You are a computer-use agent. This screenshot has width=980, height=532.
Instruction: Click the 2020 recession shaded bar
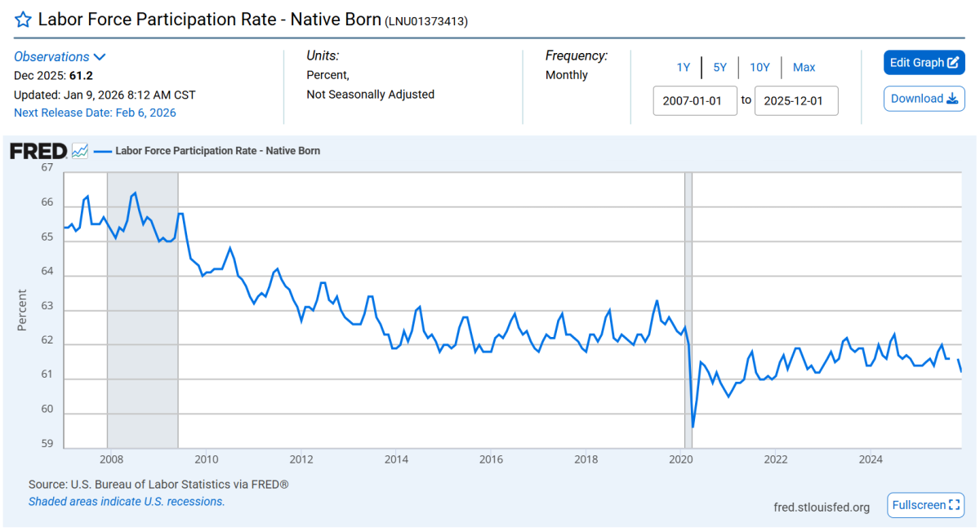pos(688,310)
